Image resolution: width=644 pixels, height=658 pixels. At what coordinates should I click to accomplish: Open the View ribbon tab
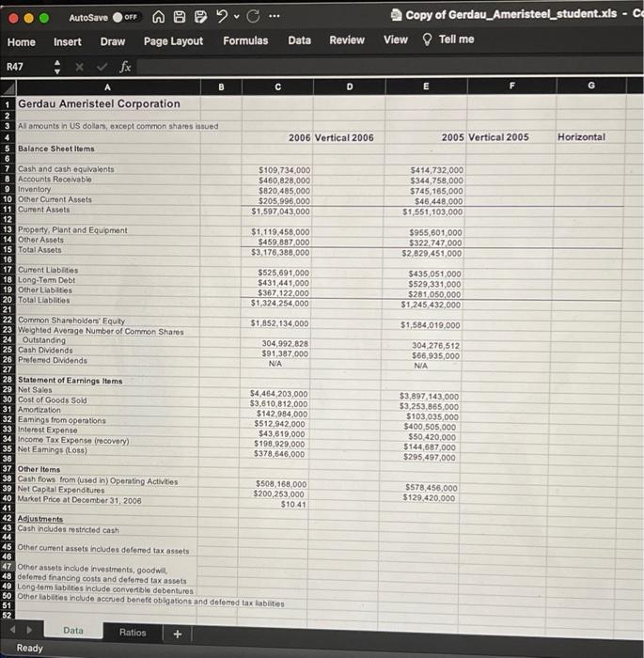(x=396, y=39)
